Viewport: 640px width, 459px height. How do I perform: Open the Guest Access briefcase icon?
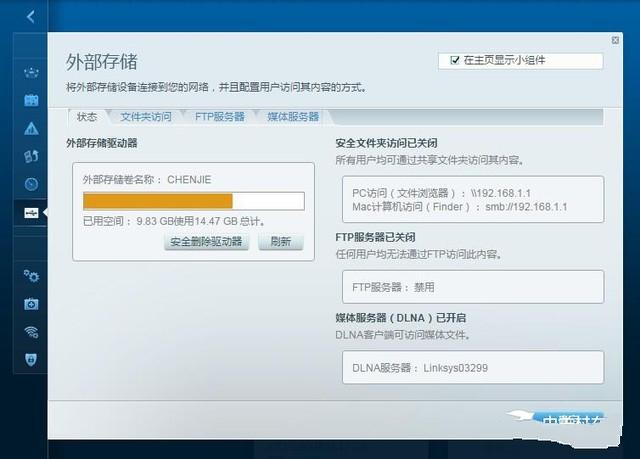[x=31, y=100]
